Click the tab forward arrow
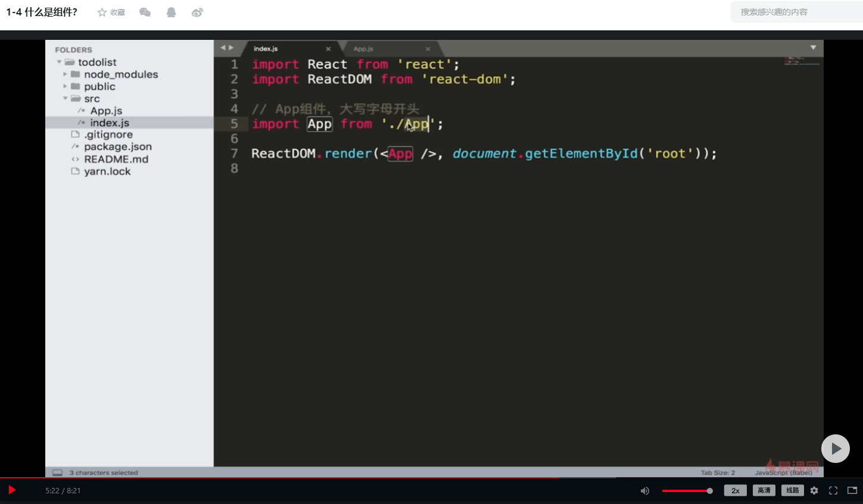Screen dimensions: 863x504 (231, 48)
